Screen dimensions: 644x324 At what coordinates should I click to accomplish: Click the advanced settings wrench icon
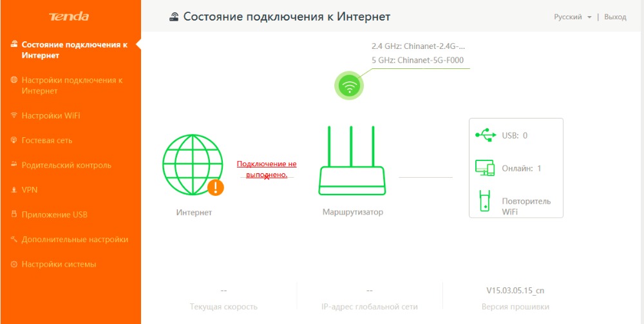[14, 239]
